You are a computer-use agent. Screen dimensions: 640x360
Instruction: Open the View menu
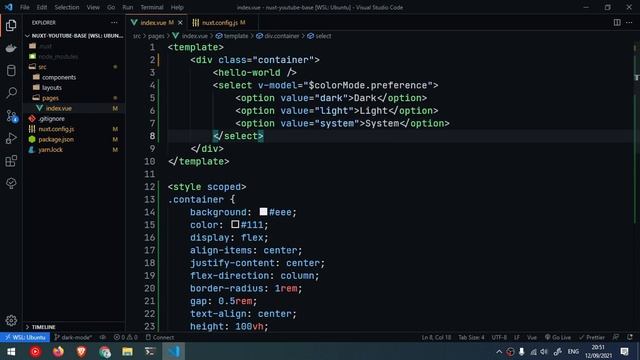tap(93, 7)
